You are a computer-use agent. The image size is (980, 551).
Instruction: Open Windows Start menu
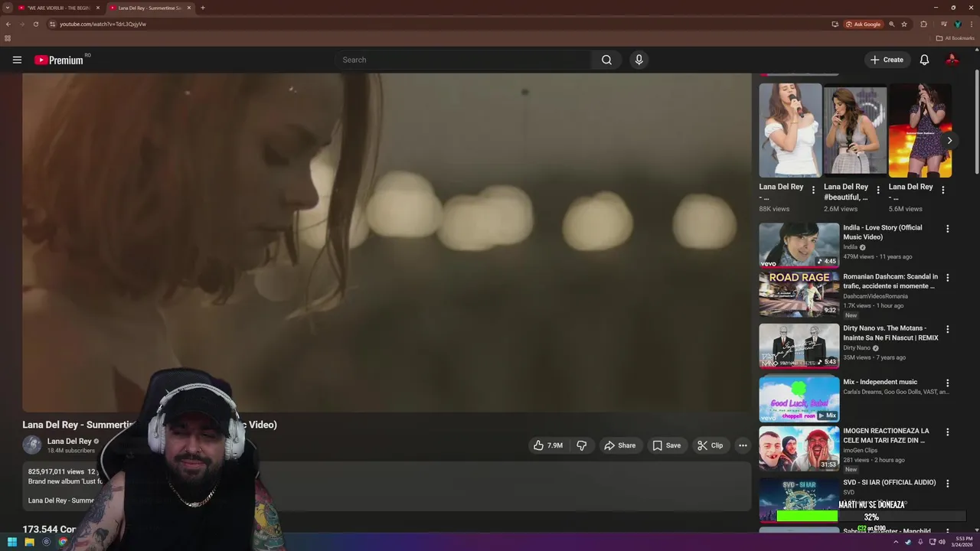coord(12,542)
